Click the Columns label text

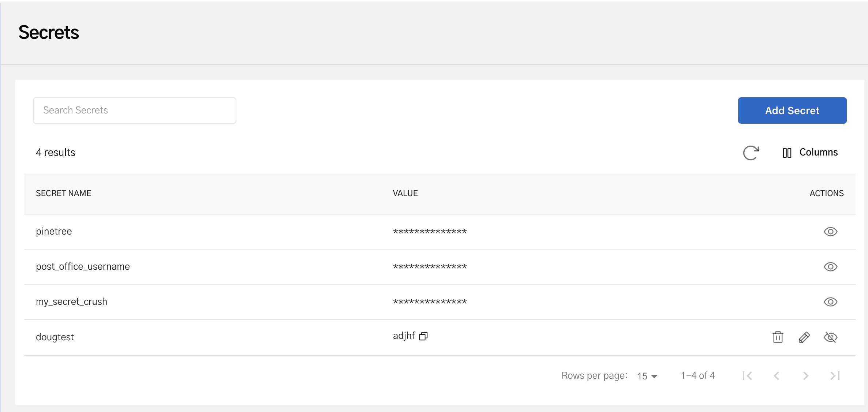tap(819, 152)
